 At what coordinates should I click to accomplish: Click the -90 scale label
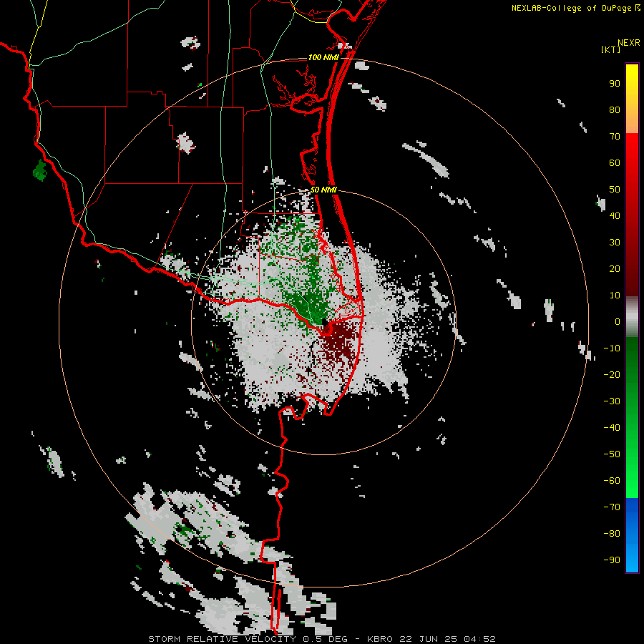(x=612, y=560)
